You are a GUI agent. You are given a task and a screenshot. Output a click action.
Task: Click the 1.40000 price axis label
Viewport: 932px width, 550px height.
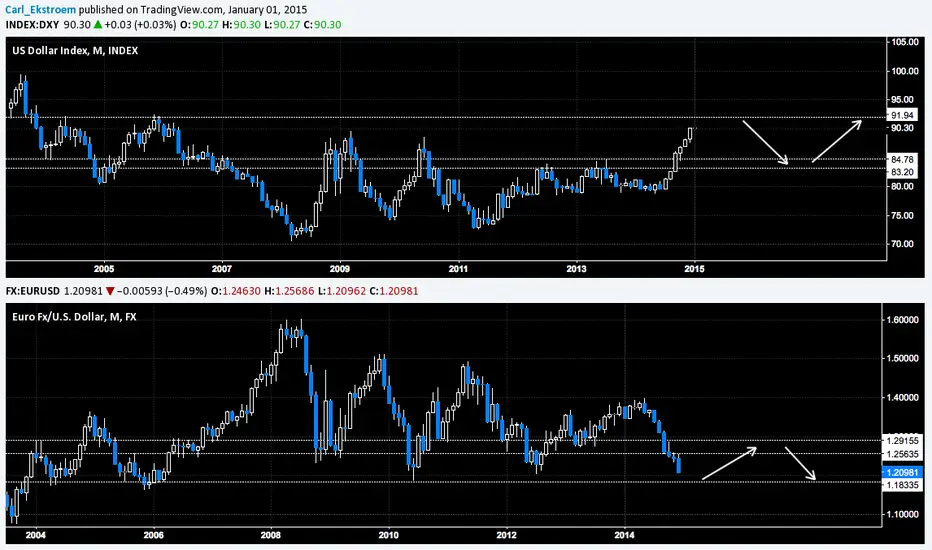point(902,397)
